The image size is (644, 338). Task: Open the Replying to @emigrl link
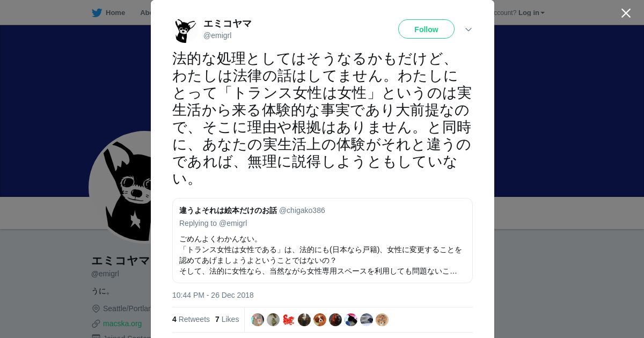coord(213,223)
